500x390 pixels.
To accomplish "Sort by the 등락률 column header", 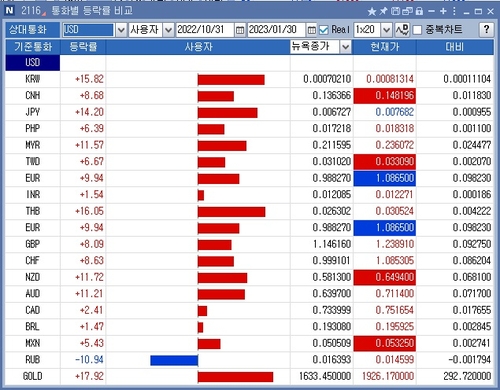I will click(x=83, y=47).
